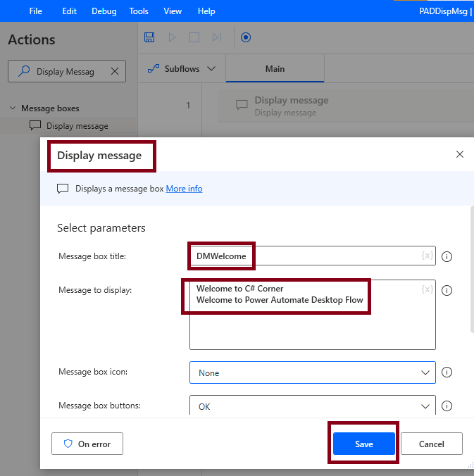Open the Message box icon dropdown
The height and width of the screenshot is (476, 474).
313,372
